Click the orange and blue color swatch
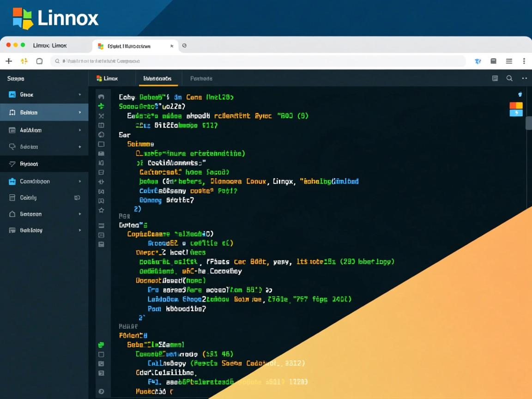The image size is (532, 399). pyautogui.click(x=516, y=109)
